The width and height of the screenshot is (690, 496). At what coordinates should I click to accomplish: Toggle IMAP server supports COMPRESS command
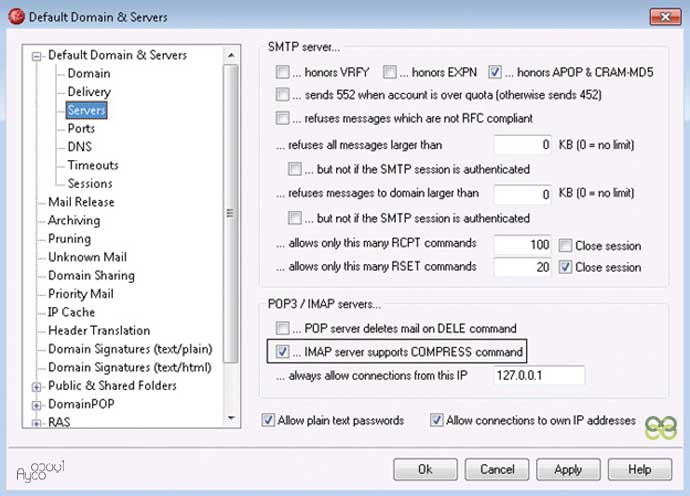282,352
